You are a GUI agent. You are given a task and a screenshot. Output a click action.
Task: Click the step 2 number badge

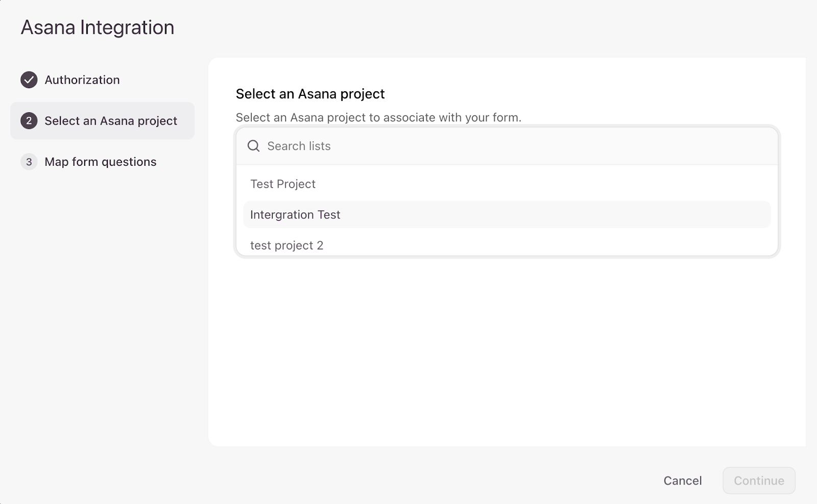(x=29, y=121)
